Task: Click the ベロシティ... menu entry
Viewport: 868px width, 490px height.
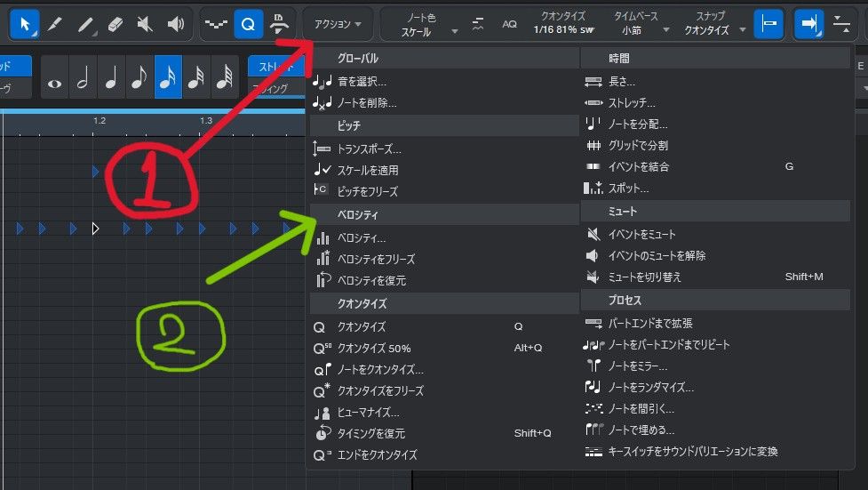Action: (x=361, y=237)
